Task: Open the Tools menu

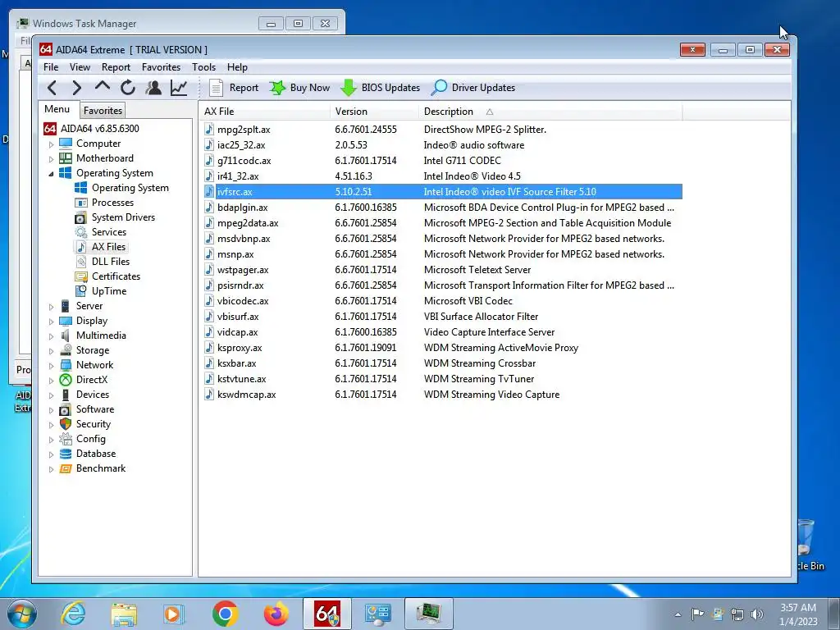Action: (x=203, y=67)
